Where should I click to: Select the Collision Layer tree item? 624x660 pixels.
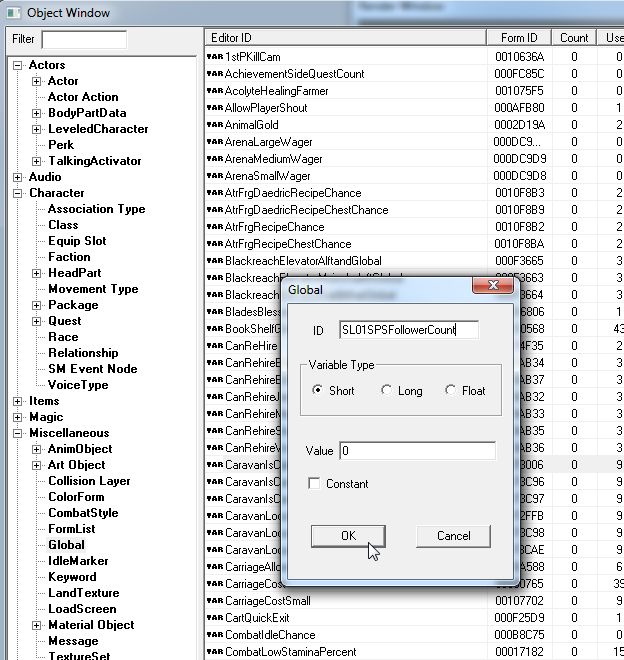89,481
